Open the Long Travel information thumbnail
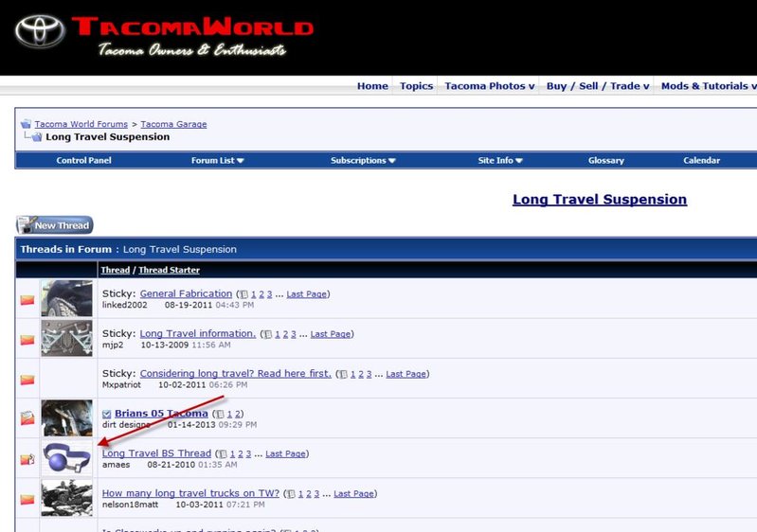Viewport: 757px width, 532px height. (66, 338)
